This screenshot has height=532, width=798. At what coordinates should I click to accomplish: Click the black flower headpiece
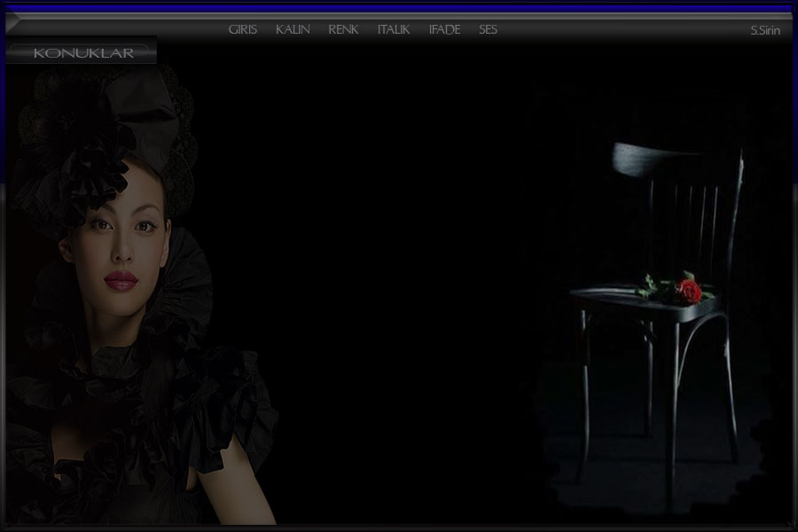(x=89, y=151)
